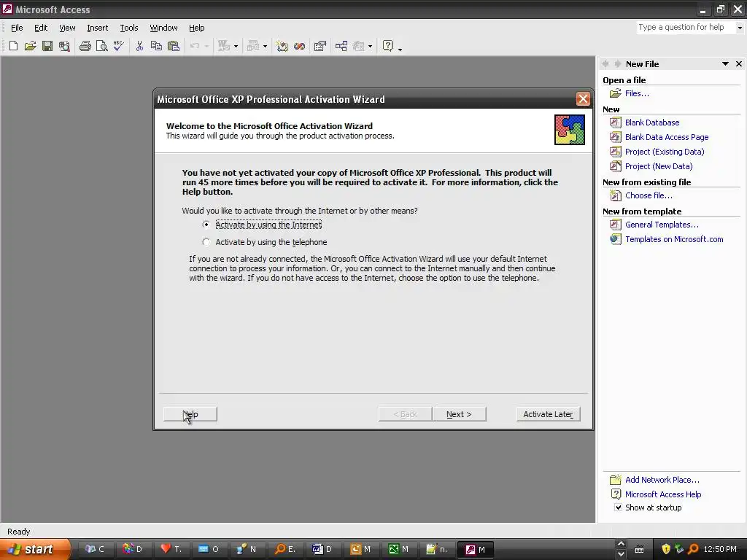Click the Properties toolbar icon
747x560 pixels.
[x=320, y=46]
